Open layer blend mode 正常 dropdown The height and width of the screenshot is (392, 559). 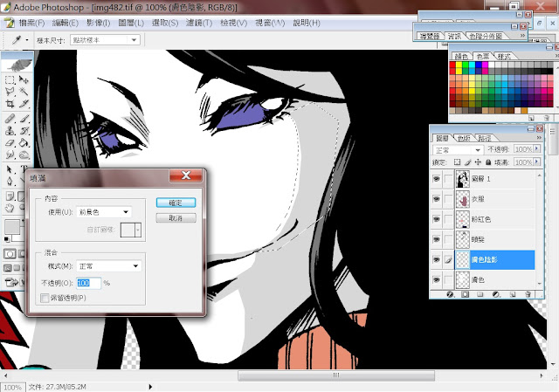point(458,150)
